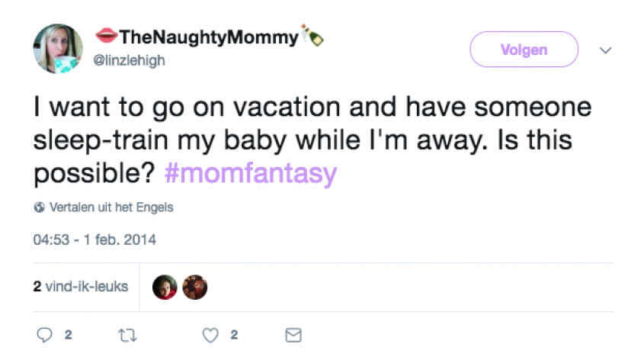
Task: Open the chevron menu next to Volgen
Action: pos(606,50)
